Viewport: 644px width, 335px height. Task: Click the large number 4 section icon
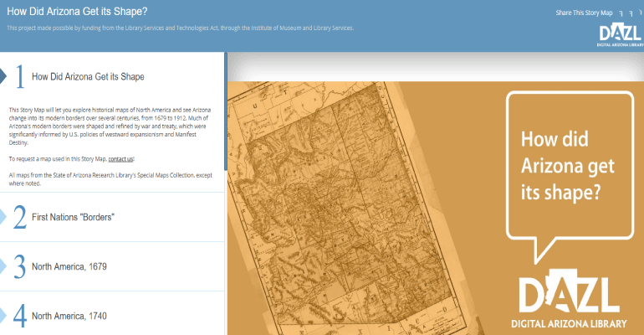click(19, 315)
